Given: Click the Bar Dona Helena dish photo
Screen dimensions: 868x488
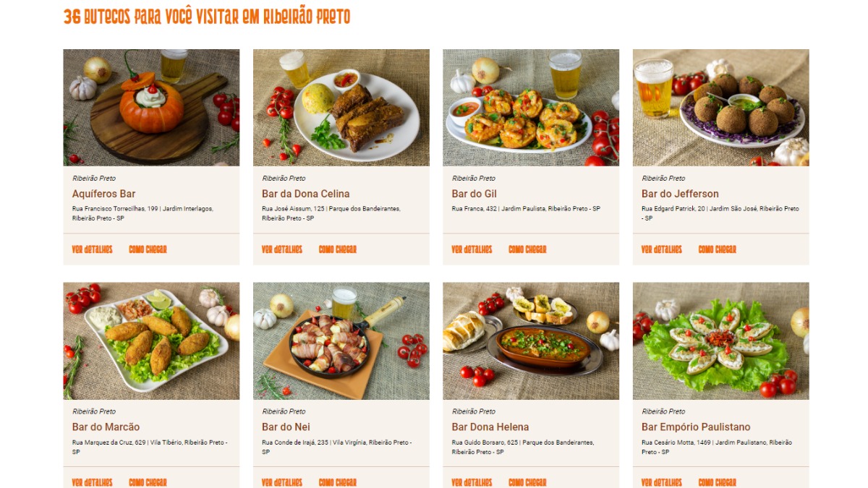Looking at the screenshot, I should point(531,341).
